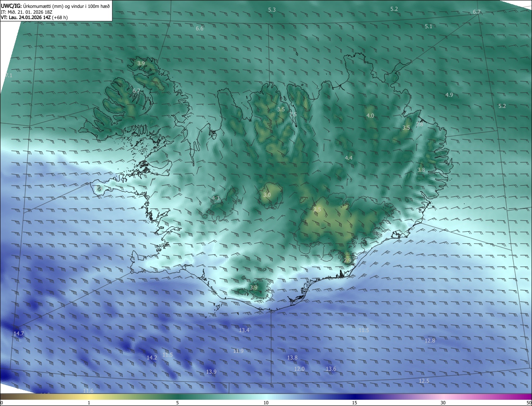Click the 4.4 value label on the map
This screenshot has width=532, height=406.
[349, 158]
